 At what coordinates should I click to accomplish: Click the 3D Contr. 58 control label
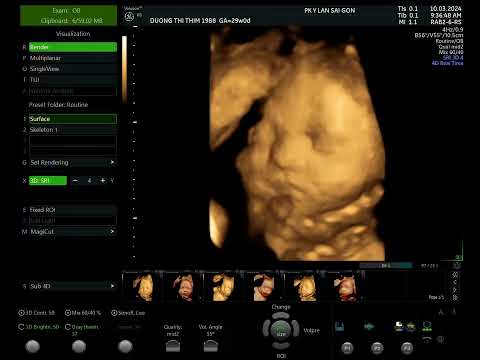pyautogui.click(x=37, y=313)
